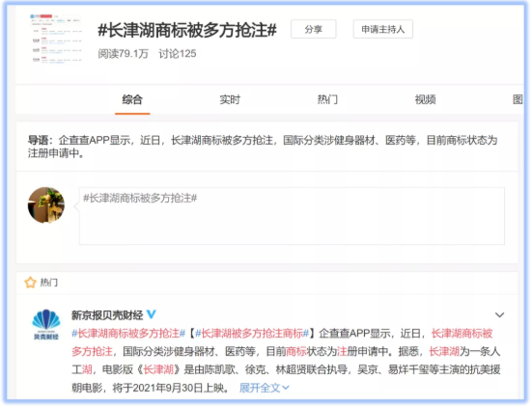Click the 讨论125 discussion count
Screen dimensions: 532x406
178,54
